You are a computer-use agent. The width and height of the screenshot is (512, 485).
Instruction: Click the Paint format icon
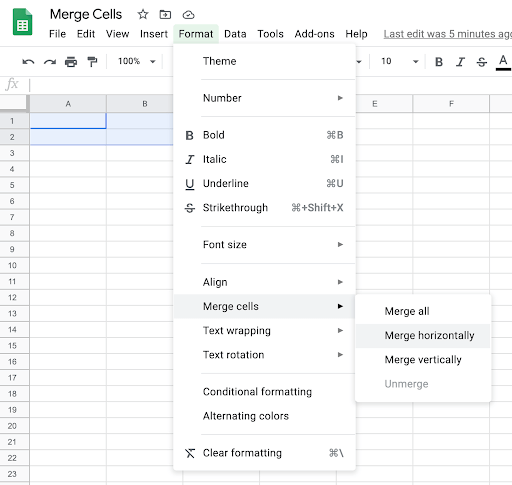click(92, 62)
